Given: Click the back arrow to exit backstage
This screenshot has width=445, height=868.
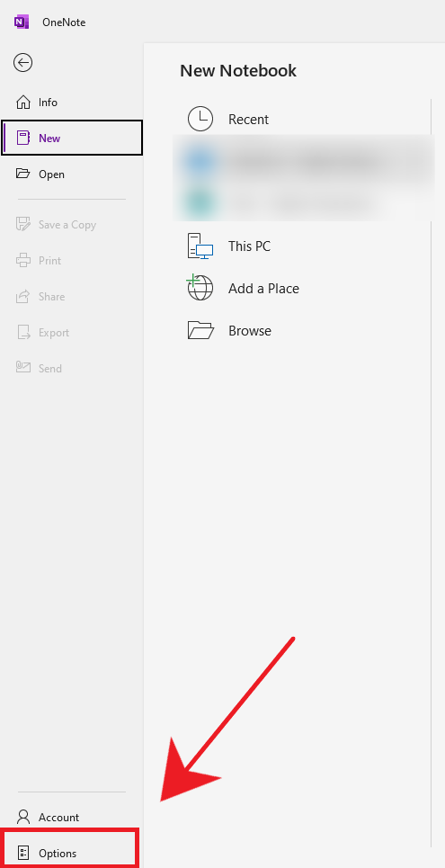Looking at the screenshot, I should pos(22,63).
